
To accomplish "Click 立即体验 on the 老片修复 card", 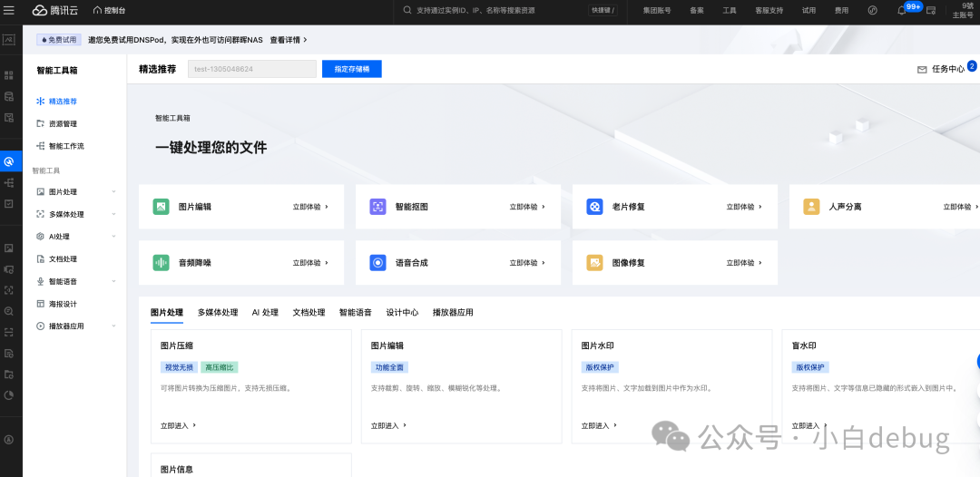I will [744, 207].
